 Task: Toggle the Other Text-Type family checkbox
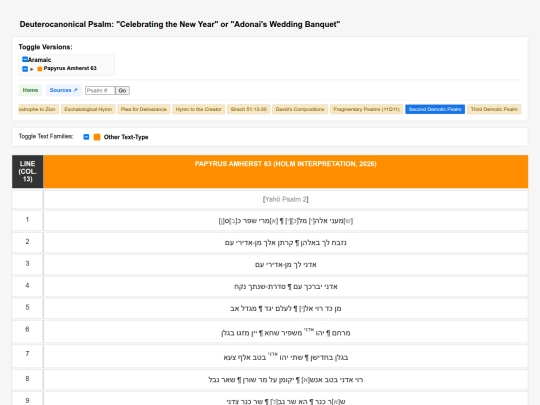[86, 137]
